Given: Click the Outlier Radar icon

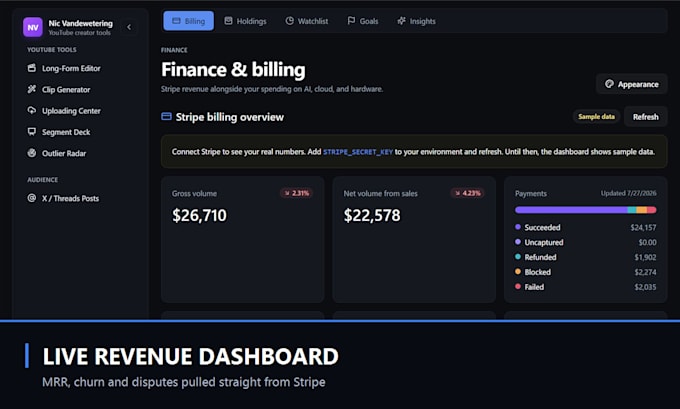Looking at the screenshot, I should point(32,153).
